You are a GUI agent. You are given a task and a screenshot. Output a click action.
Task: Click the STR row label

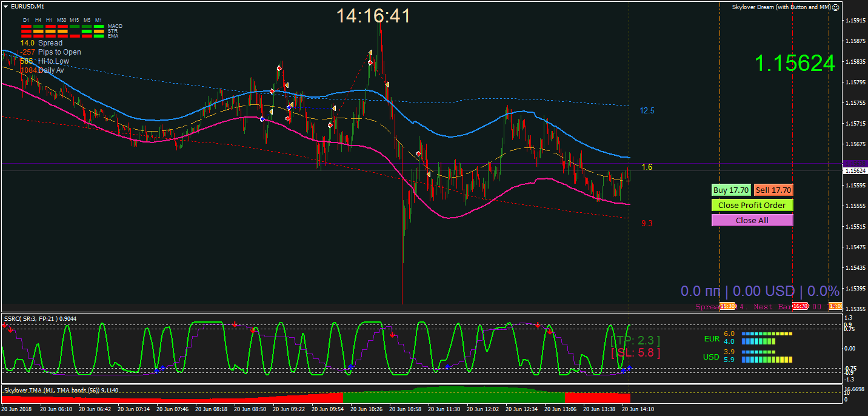coord(113,31)
